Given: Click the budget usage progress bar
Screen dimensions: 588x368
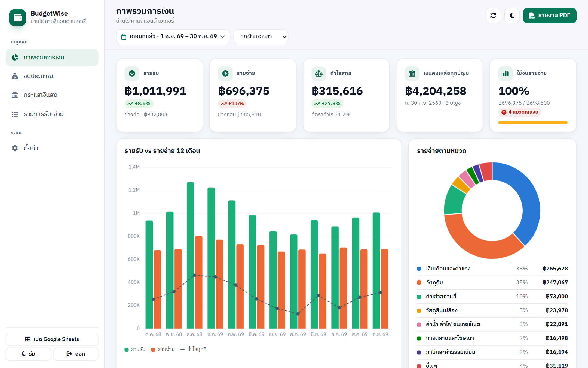Looking at the screenshot, I should tap(533, 123).
